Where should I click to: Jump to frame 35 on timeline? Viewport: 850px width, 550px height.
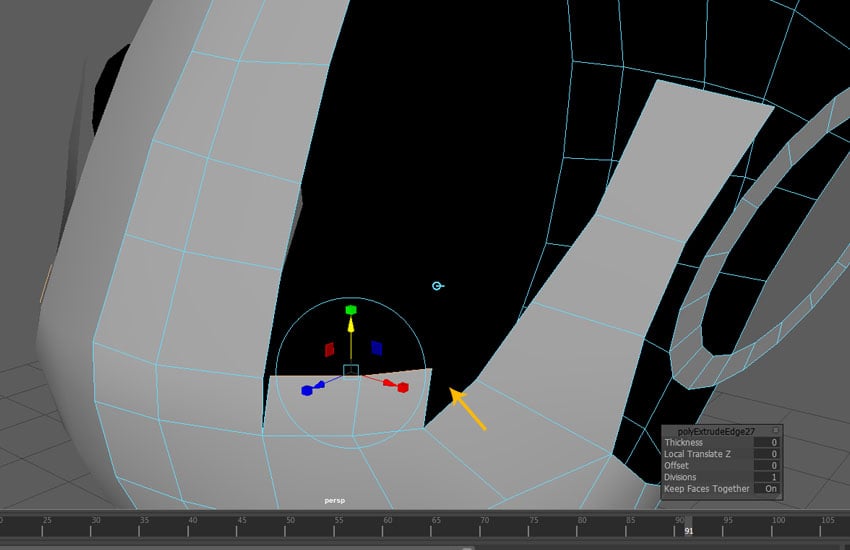[144, 520]
